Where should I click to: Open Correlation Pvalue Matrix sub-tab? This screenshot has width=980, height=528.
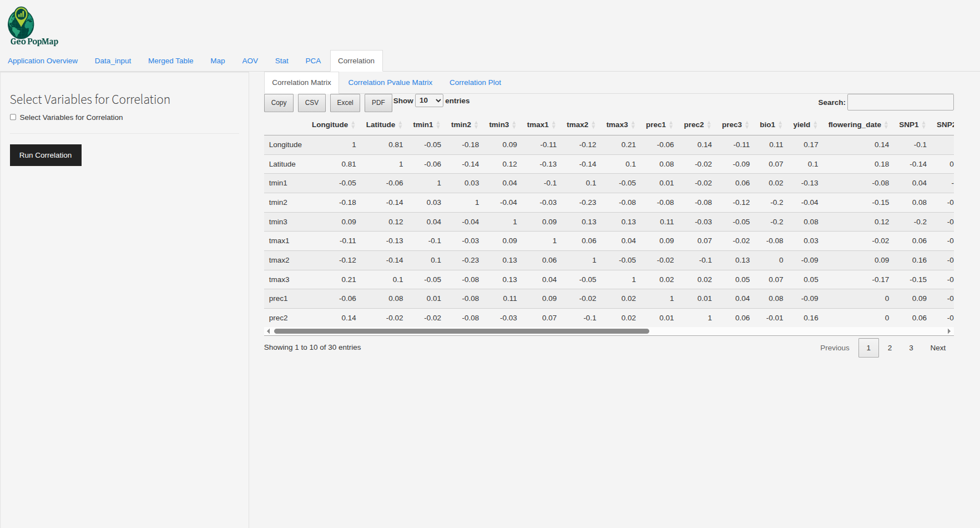(390, 83)
